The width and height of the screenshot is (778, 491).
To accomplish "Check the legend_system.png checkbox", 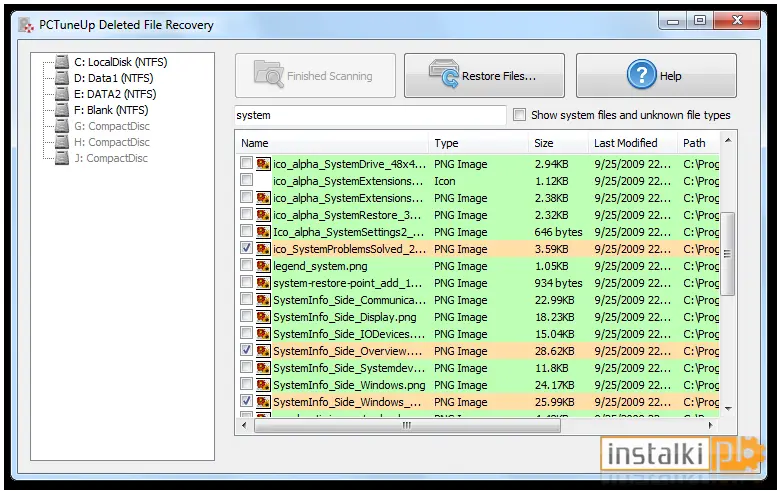I will [246, 265].
